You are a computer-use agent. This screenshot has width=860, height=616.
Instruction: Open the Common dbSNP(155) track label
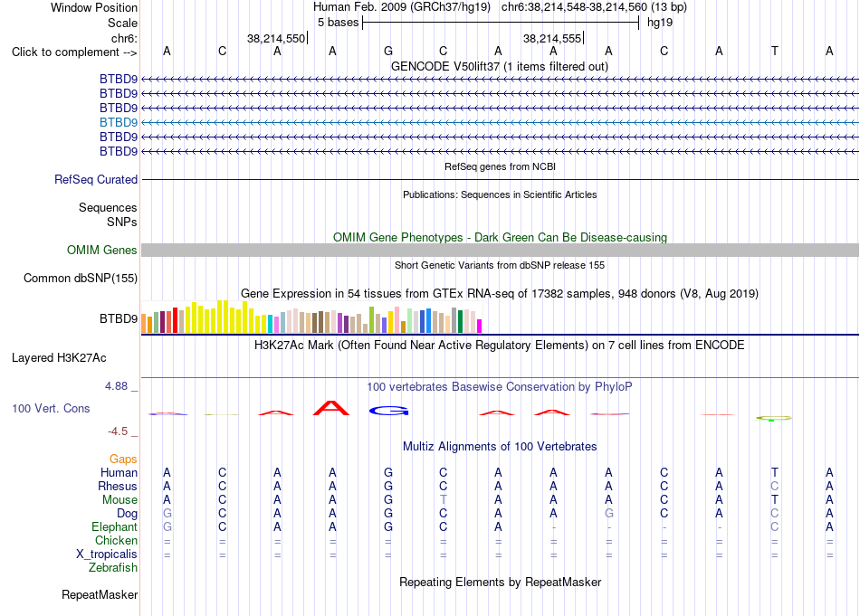pos(81,278)
